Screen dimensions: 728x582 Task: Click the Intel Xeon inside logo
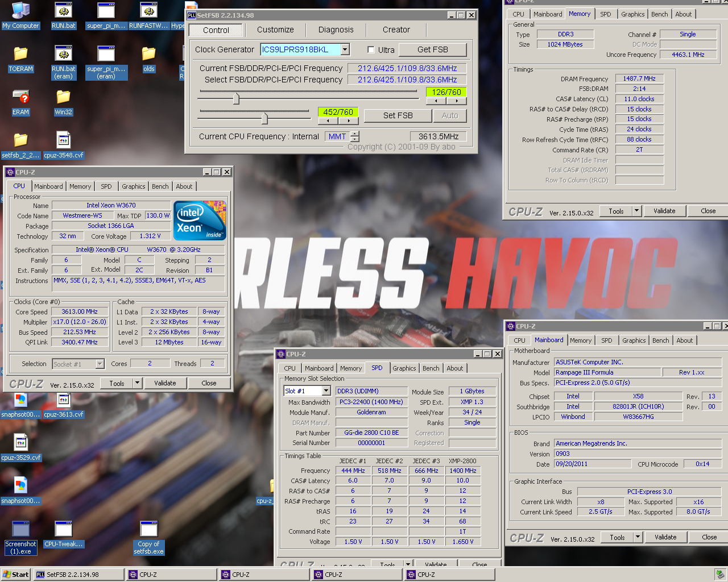coord(200,220)
